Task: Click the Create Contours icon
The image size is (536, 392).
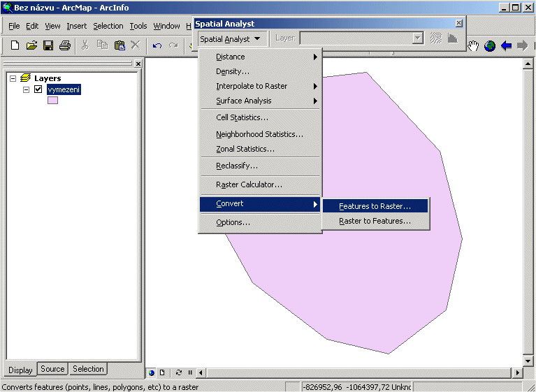Action: click(x=436, y=38)
